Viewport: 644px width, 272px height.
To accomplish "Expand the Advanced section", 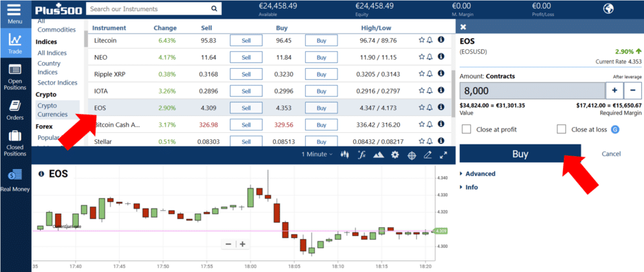I will [480, 174].
